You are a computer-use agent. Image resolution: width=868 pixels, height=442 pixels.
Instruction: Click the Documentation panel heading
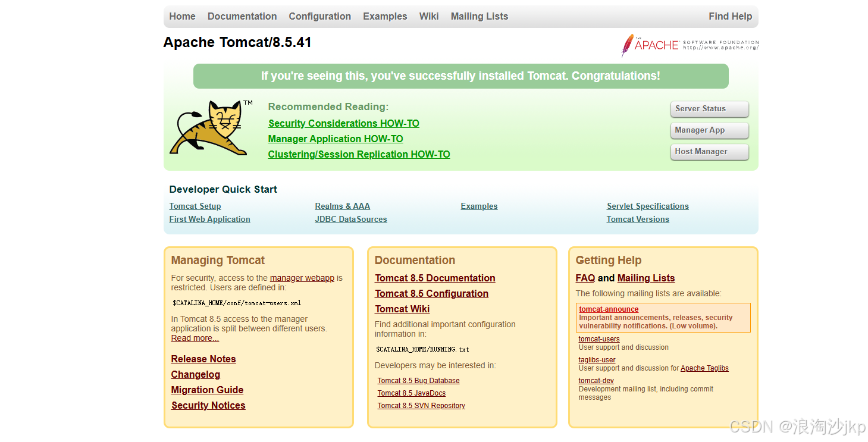[x=415, y=261]
